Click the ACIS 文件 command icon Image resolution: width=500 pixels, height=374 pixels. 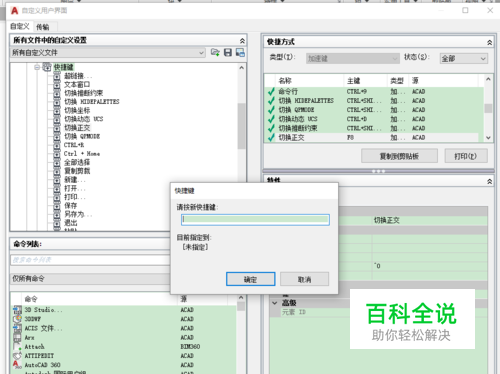pyautogui.click(x=17, y=328)
